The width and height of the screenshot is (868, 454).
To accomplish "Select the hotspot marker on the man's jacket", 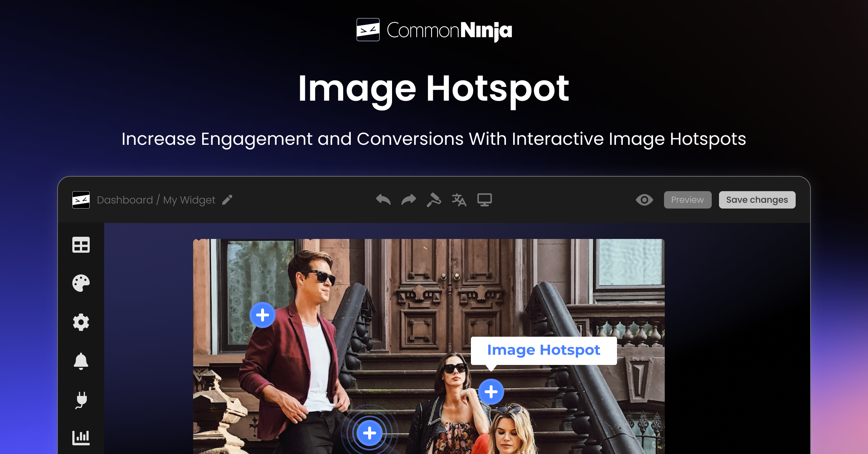I will [263, 315].
